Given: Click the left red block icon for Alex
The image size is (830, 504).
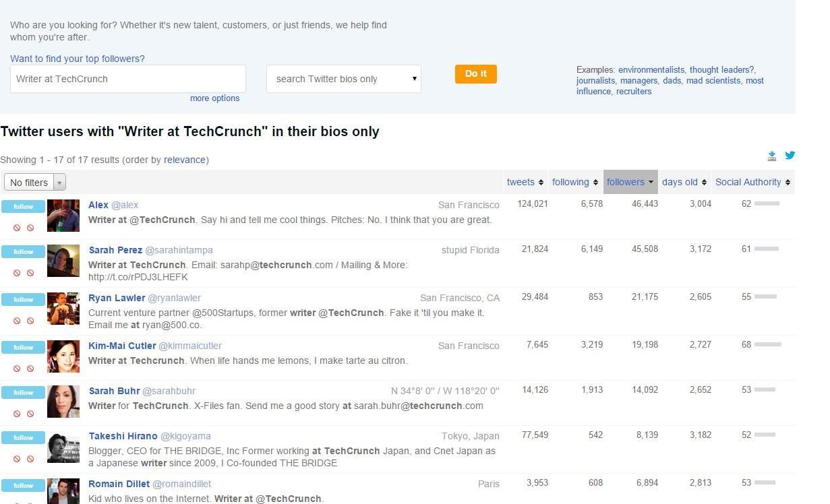Looking at the screenshot, I should coord(17,228).
